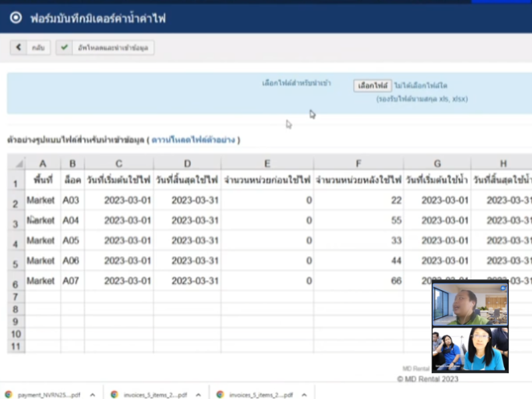Click value 22 in column F
Screen dimensions: 532x399
pyautogui.click(x=396, y=201)
